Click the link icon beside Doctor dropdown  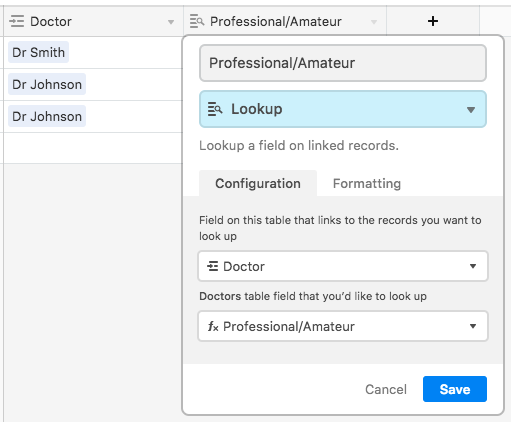[x=213, y=266]
